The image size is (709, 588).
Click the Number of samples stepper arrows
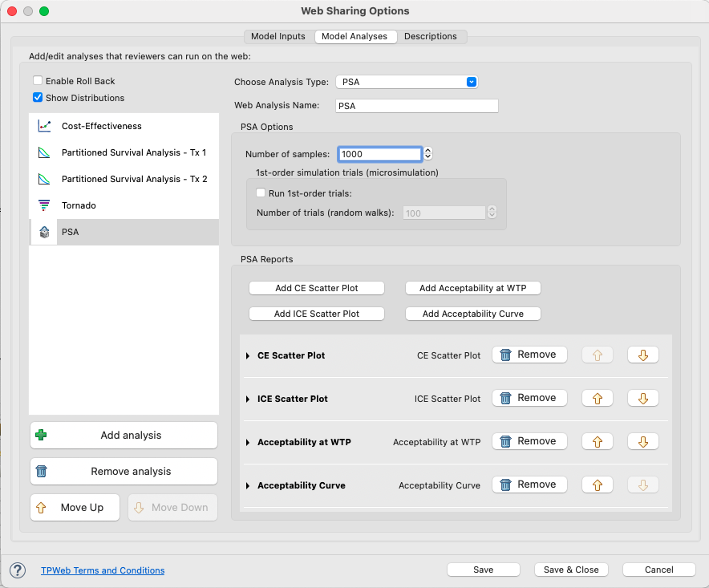click(x=427, y=154)
